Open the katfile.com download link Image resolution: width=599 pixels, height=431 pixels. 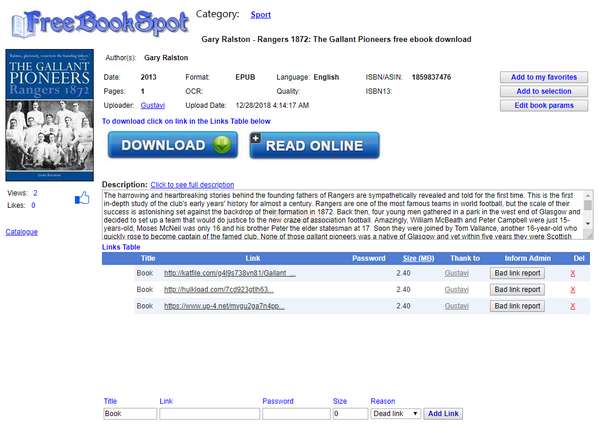[x=230, y=273]
